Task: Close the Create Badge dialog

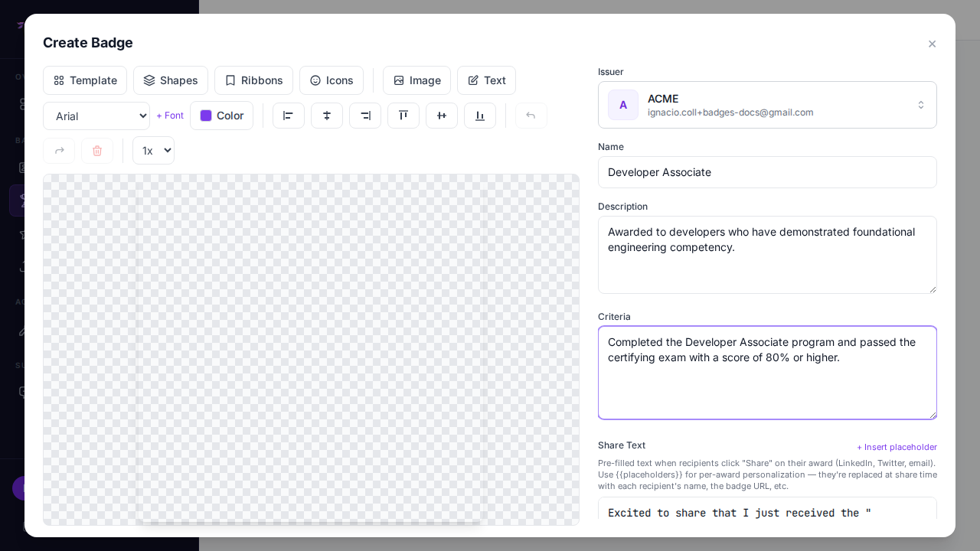Action: point(932,44)
